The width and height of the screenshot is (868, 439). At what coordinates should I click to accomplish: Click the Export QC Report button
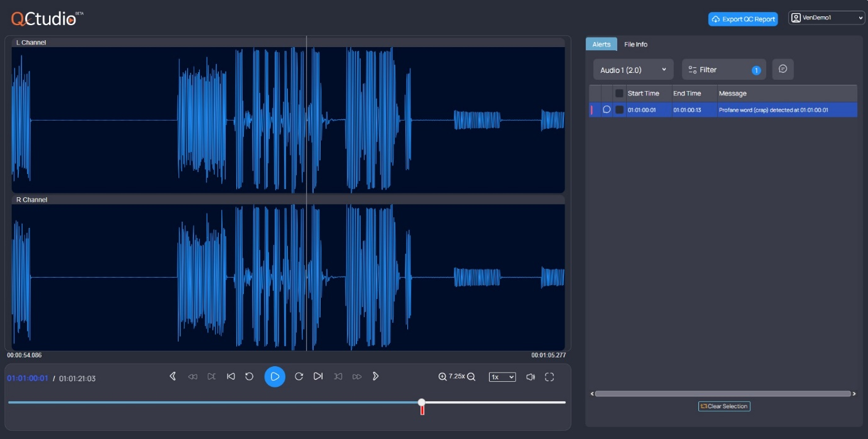pos(744,19)
